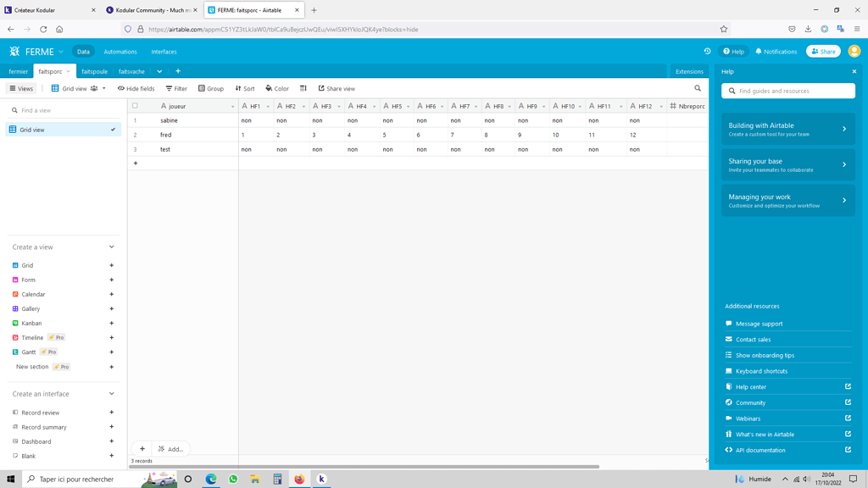868x488 pixels.
Task: Open the Notifications button
Action: [776, 52]
